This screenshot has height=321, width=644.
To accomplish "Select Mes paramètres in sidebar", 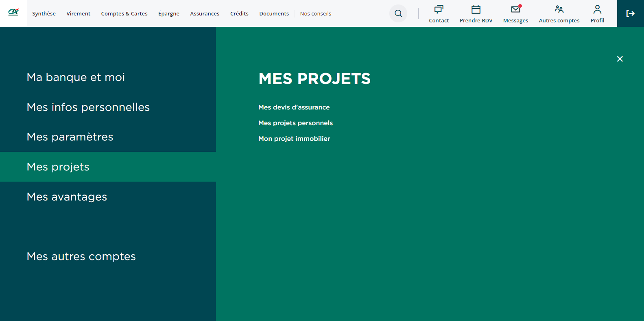I will coord(70,137).
